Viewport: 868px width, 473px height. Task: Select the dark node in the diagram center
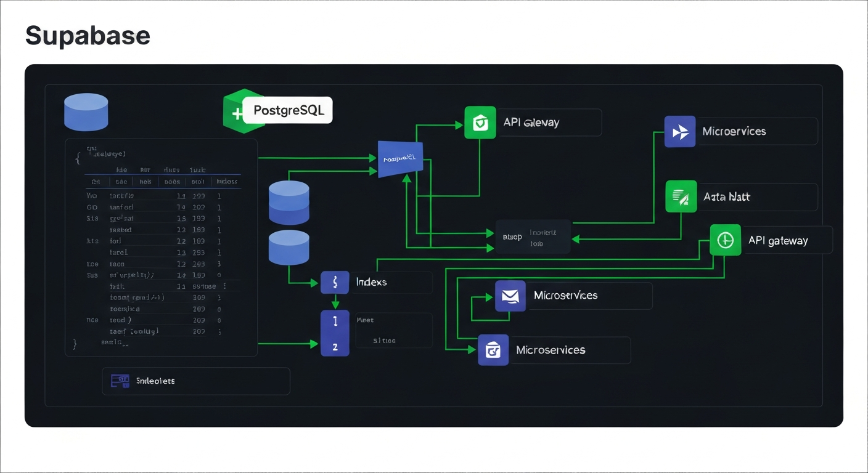533,236
